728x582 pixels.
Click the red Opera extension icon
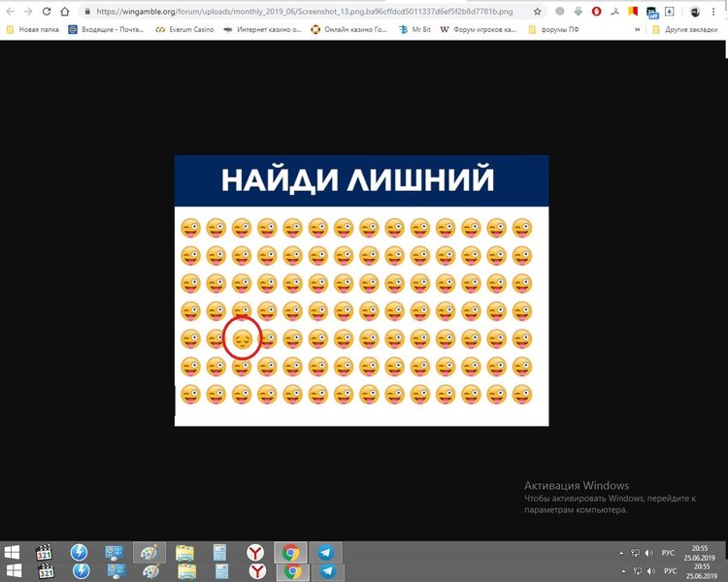click(596, 12)
